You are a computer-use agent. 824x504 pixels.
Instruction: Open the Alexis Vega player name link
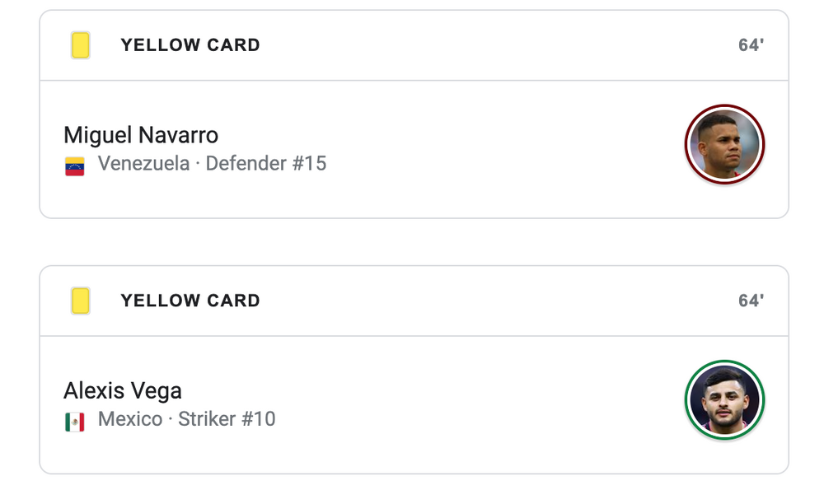point(123,390)
